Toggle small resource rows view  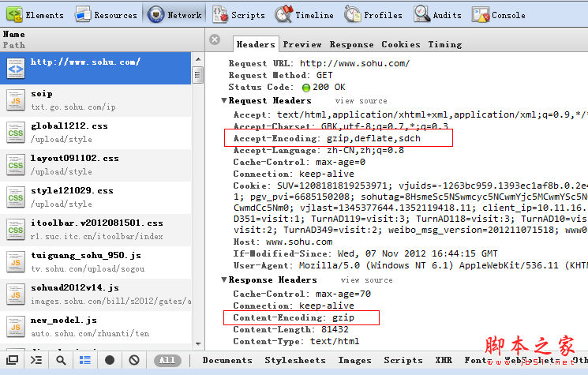[x=85, y=360]
